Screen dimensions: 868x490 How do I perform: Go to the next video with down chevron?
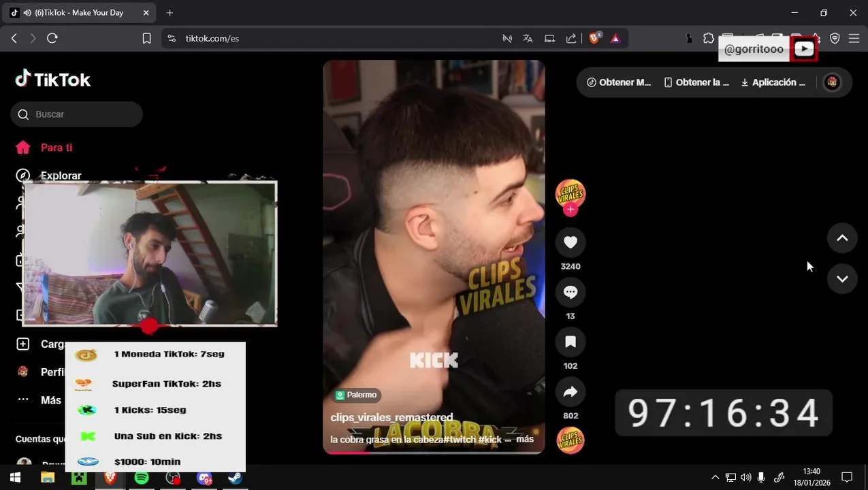[842, 279]
